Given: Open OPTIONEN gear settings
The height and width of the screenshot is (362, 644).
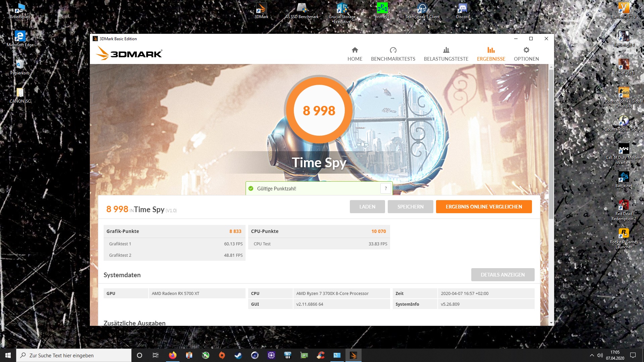Looking at the screenshot, I should (x=526, y=54).
